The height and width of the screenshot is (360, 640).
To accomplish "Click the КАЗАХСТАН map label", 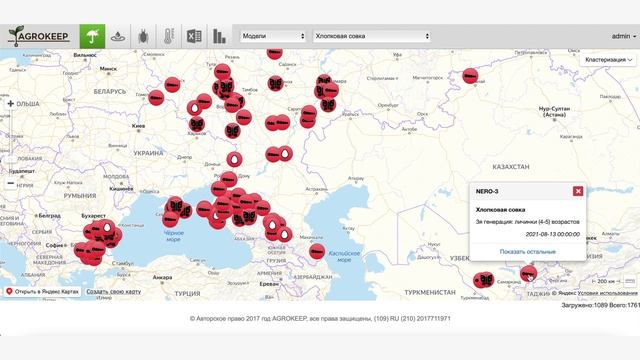I will tap(511, 167).
